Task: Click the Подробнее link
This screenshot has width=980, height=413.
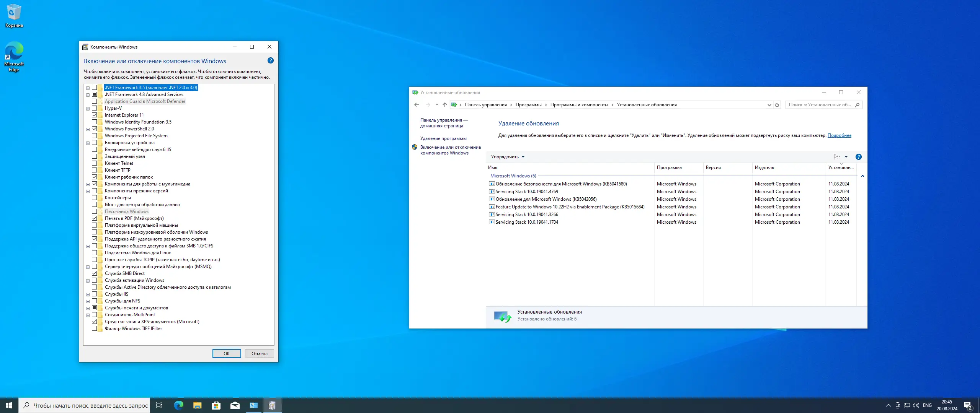Action: (839, 135)
